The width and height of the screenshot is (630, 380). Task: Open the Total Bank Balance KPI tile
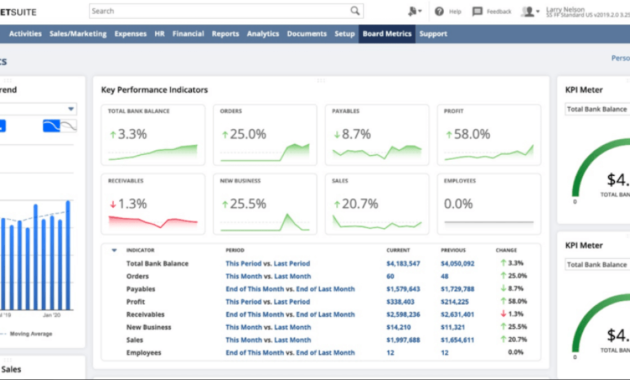pyautogui.click(x=153, y=135)
